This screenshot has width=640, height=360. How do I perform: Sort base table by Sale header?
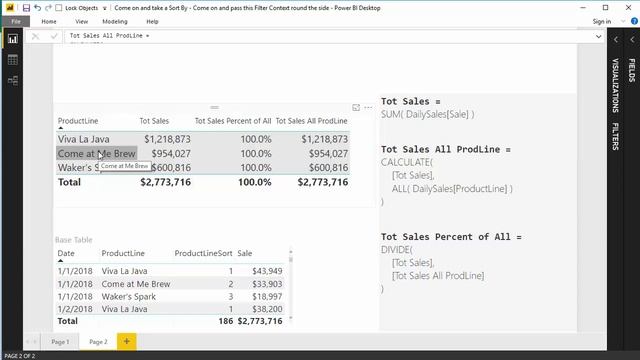(x=244, y=253)
